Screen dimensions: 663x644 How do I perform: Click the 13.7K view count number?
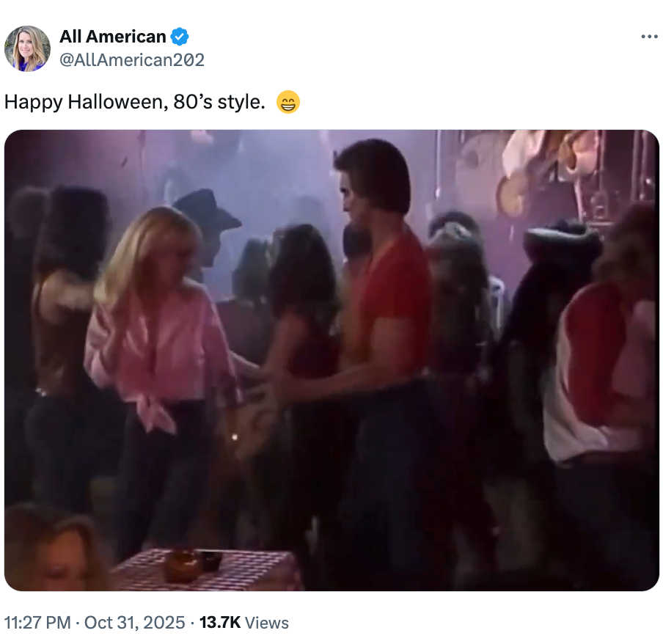click(x=219, y=623)
